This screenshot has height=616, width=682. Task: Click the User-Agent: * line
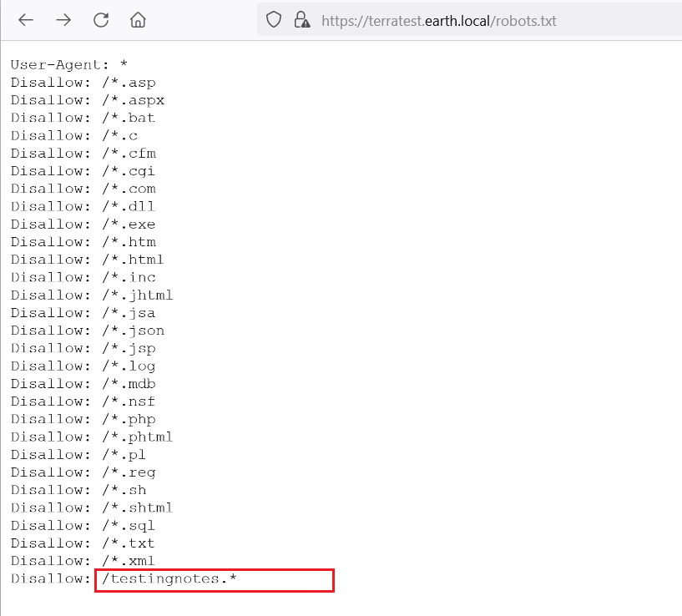[x=68, y=64]
